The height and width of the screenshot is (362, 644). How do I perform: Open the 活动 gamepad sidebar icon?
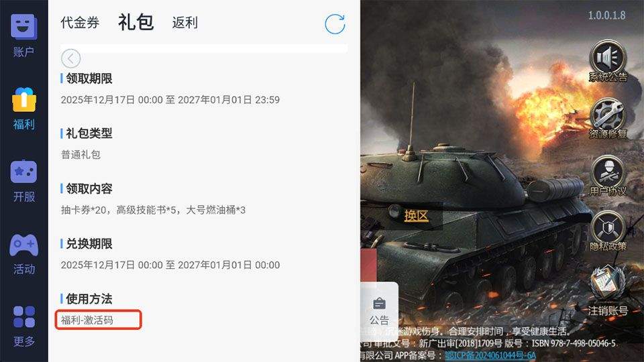24,254
